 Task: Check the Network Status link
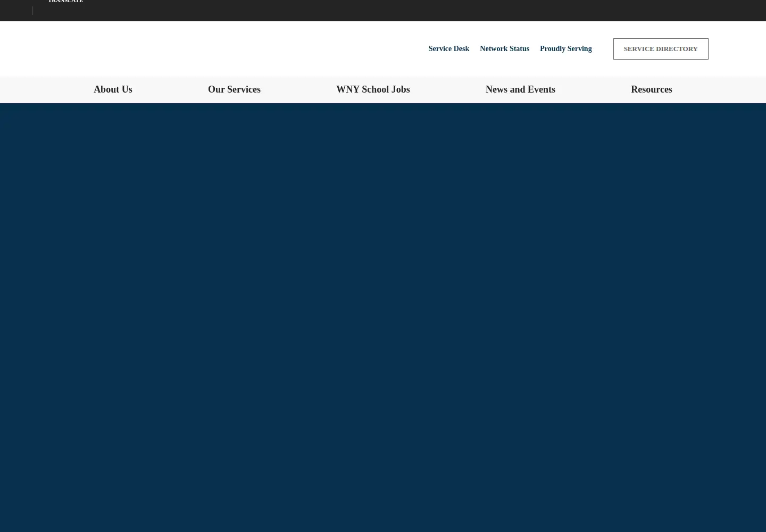click(504, 48)
